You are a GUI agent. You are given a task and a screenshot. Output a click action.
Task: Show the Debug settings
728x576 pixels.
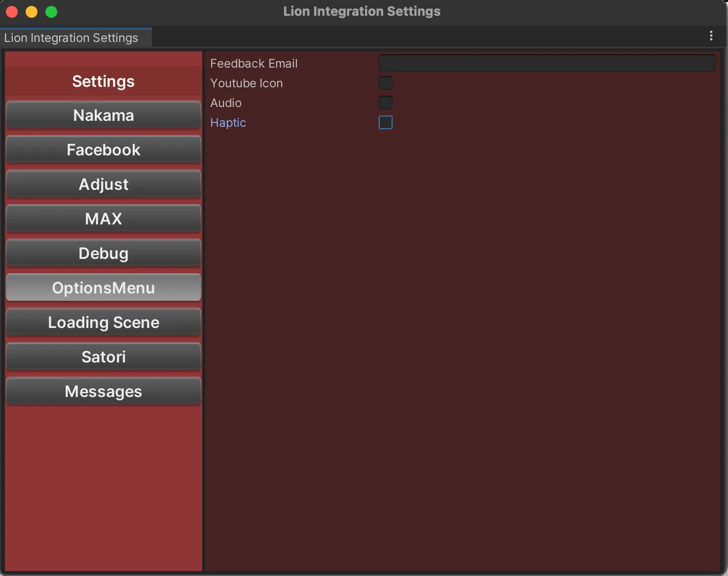[104, 253]
